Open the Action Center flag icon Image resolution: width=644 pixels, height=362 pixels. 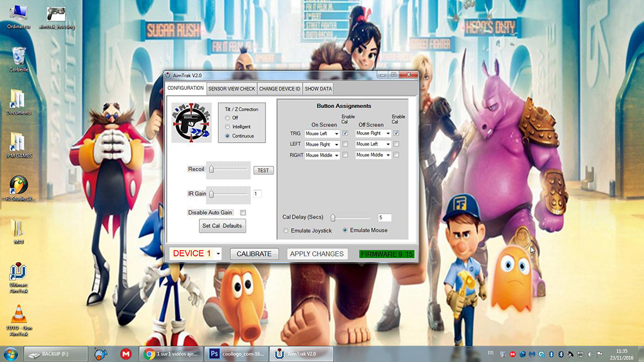[599, 354]
